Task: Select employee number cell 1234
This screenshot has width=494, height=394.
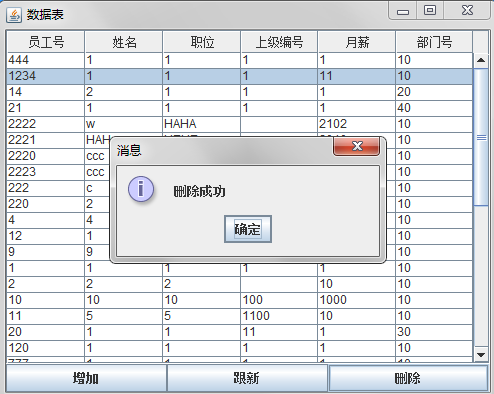Action: tap(46, 76)
